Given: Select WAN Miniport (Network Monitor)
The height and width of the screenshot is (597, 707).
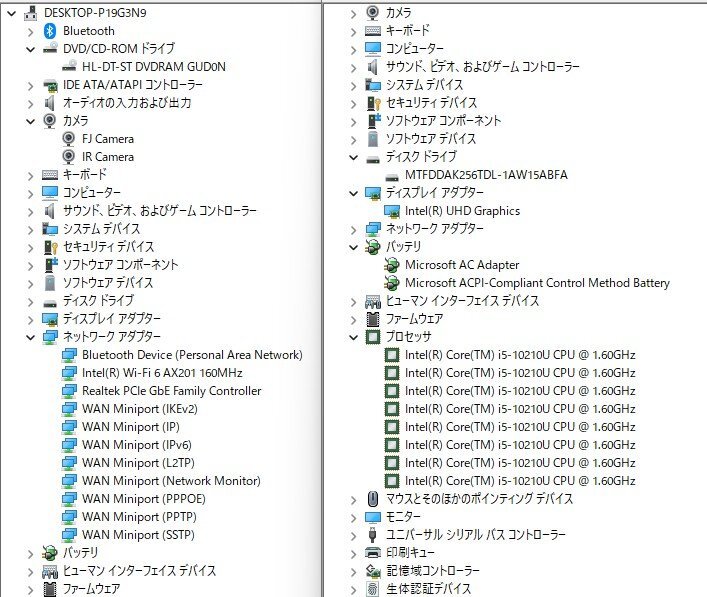Looking at the screenshot, I should click(171, 481).
